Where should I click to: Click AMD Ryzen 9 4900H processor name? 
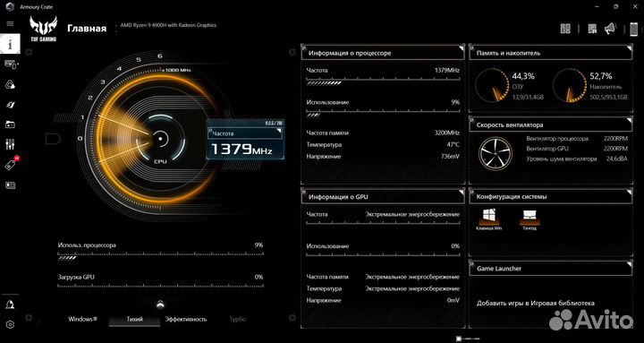[168, 25]
